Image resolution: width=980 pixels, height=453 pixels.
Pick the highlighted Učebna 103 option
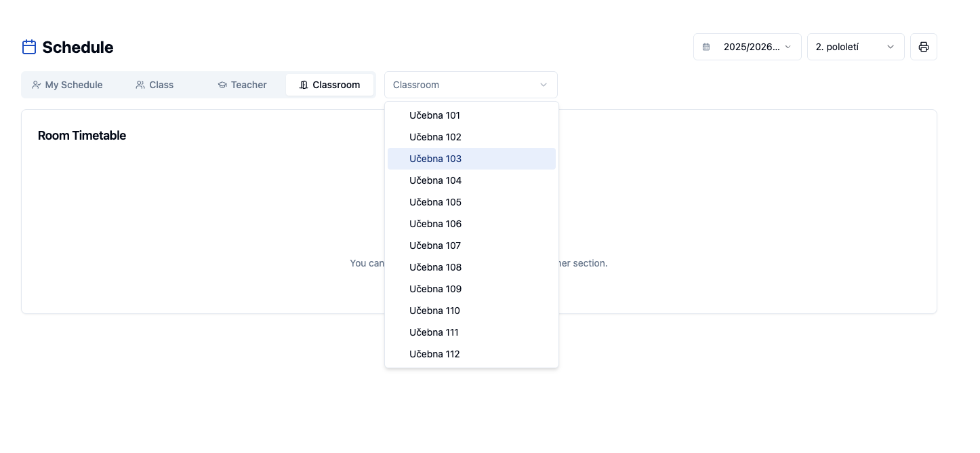tap(472, 159)
